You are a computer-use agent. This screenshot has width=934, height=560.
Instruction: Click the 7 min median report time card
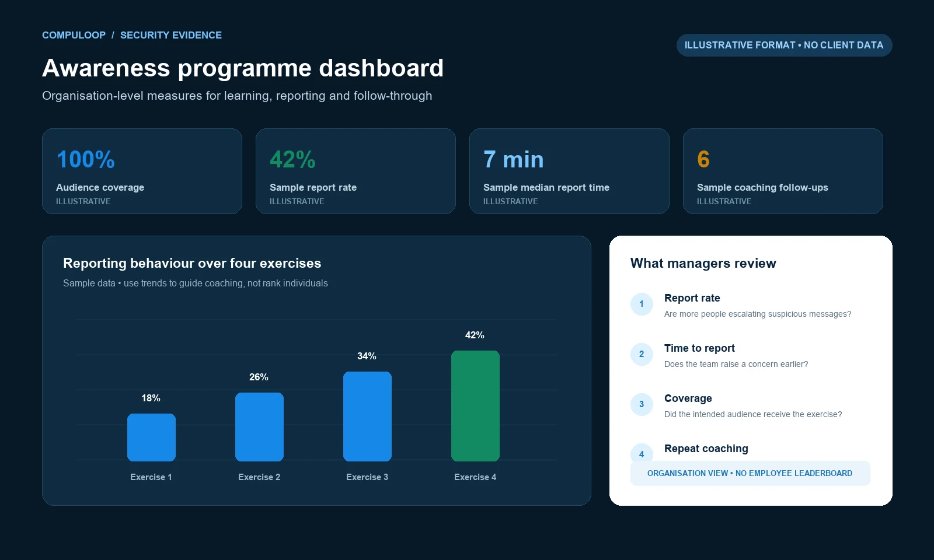tap(569, 171)
